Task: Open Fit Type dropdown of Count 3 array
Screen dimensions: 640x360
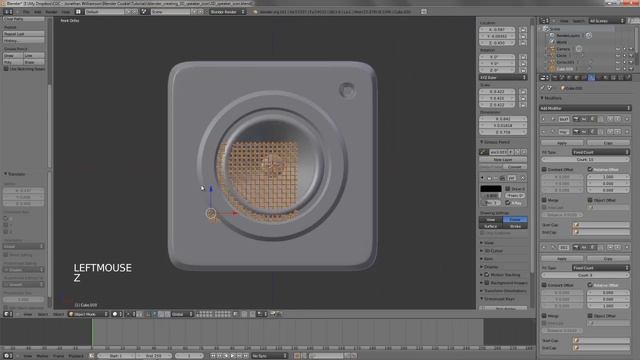Action: point(600,268)
